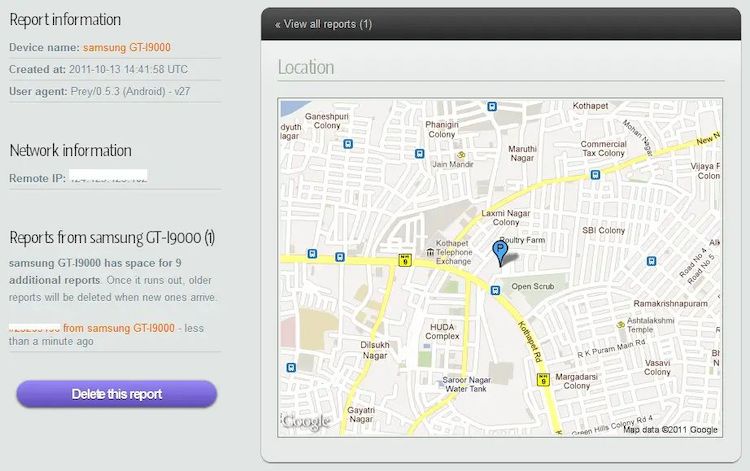This screenshot has width=750, height=471.
Task: Click Map data 2011 Google attribution
Action: pyautogui.click(x=670, y=430)
